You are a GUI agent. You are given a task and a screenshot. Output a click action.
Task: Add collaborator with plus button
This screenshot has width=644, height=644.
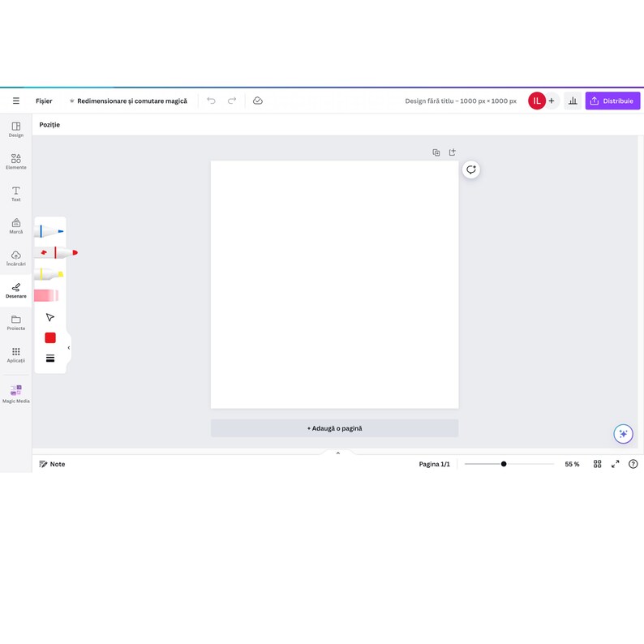pos(552,101)
